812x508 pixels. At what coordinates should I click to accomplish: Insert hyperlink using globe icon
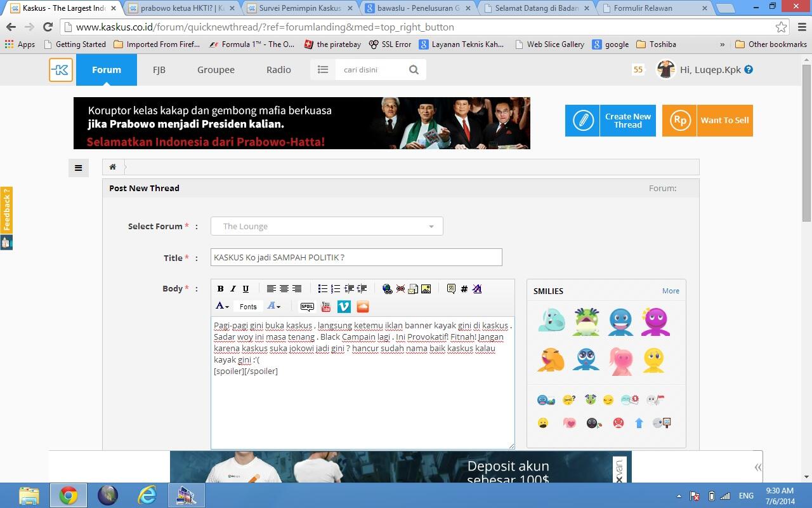[x=387, y=289]
